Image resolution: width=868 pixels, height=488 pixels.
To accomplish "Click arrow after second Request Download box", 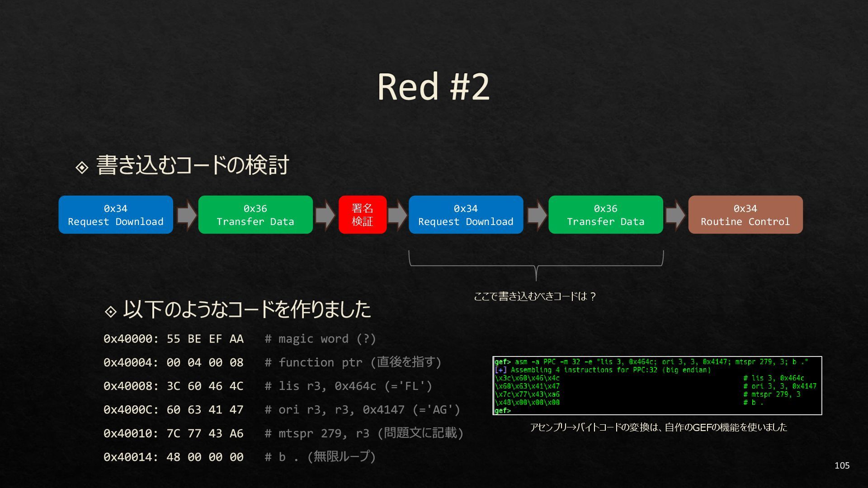I will click(x=536, y=215).
